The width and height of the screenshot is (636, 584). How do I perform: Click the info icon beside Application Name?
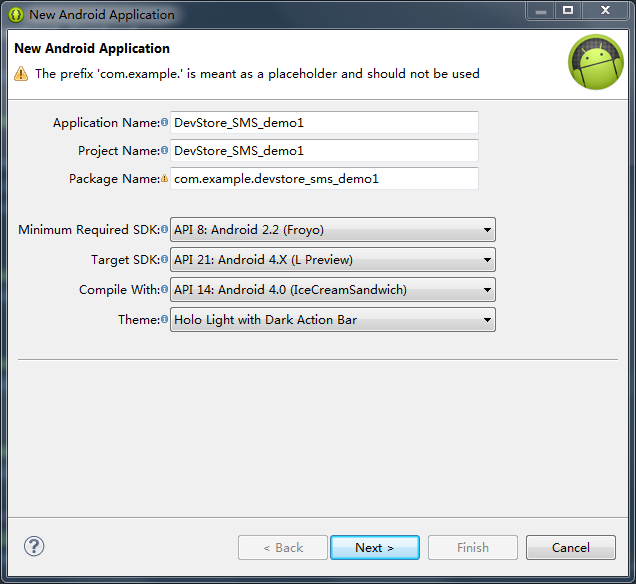165,123
